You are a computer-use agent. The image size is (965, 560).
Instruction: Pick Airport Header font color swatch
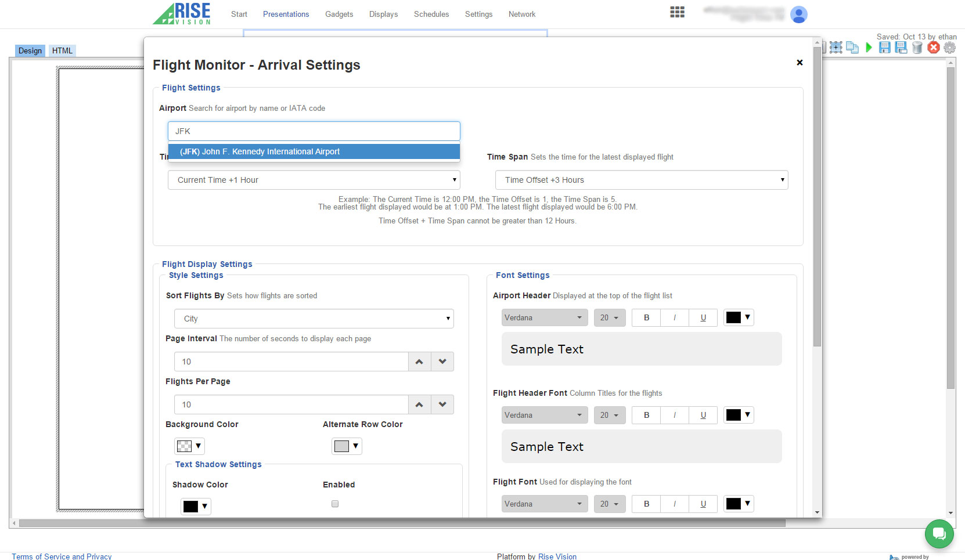click(x=739, y=317)
